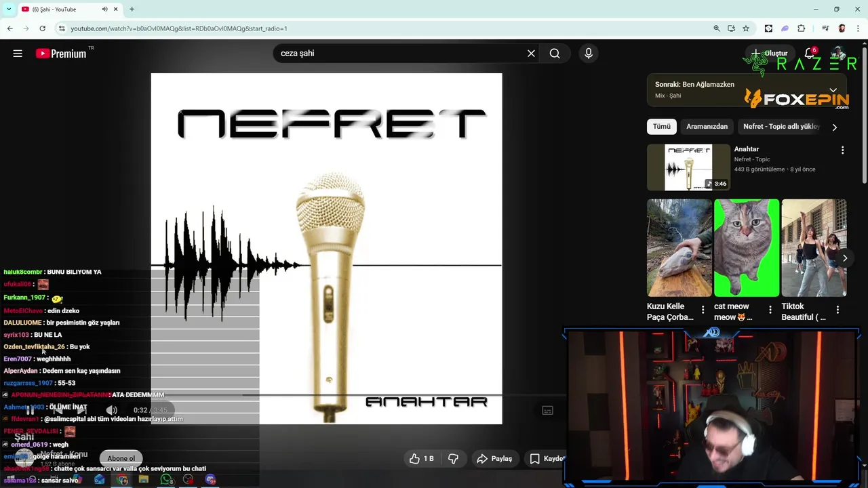Dislike the video
The image size is (868, 488).
pyautogui.click(x=453, y=459)
